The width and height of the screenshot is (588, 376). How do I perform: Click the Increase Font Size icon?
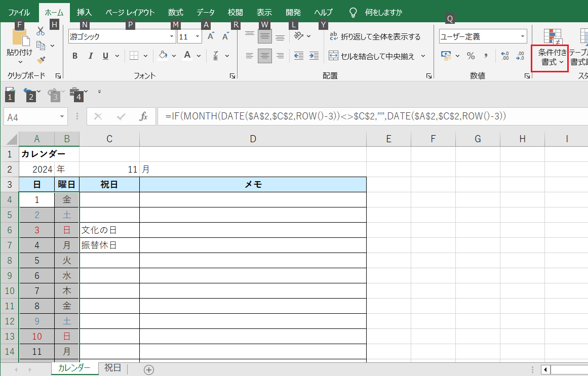click(x=211, y=36)
